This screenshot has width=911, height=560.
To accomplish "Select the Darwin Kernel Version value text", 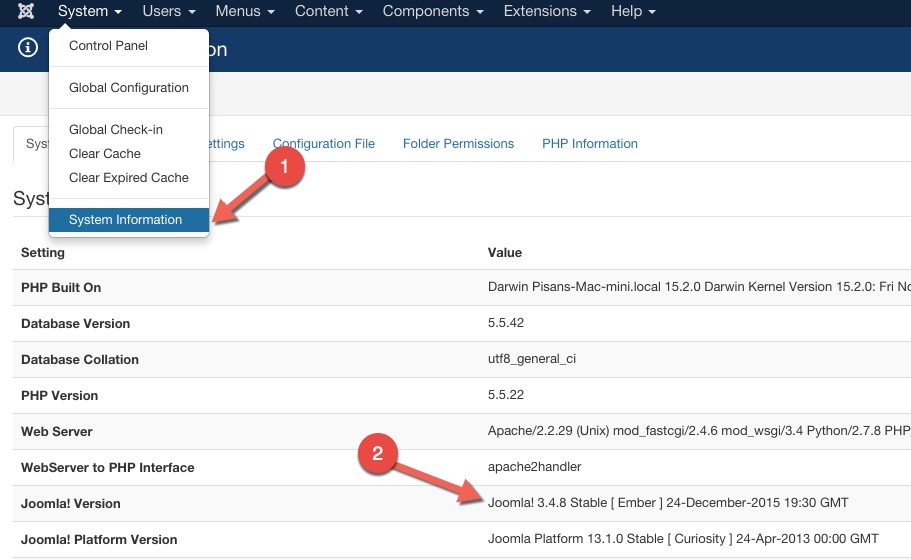I will click(x=699, y=287).
